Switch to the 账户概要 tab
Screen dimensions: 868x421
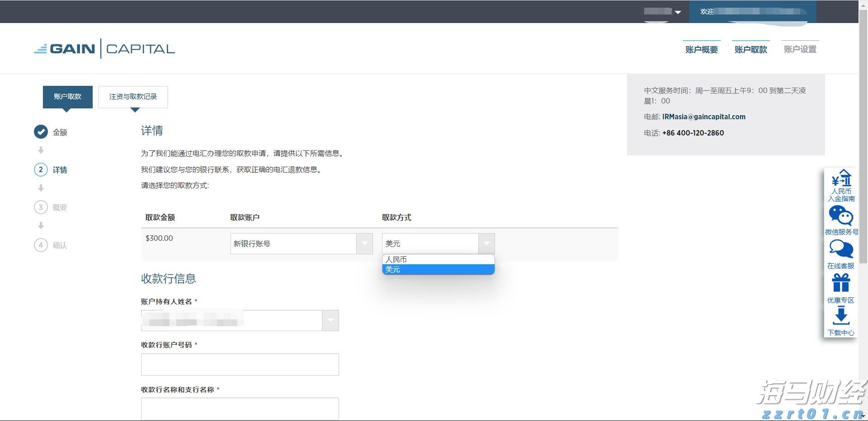pos(701,49)
